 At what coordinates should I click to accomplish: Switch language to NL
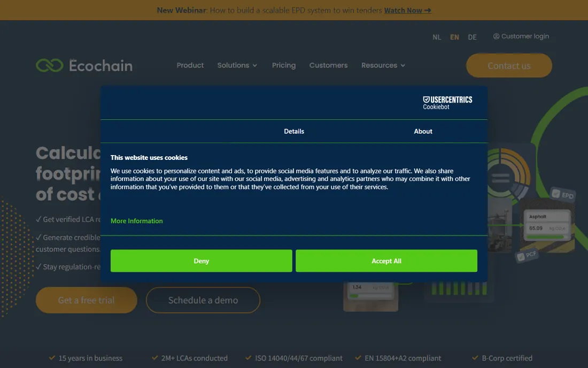click(437, 37)
